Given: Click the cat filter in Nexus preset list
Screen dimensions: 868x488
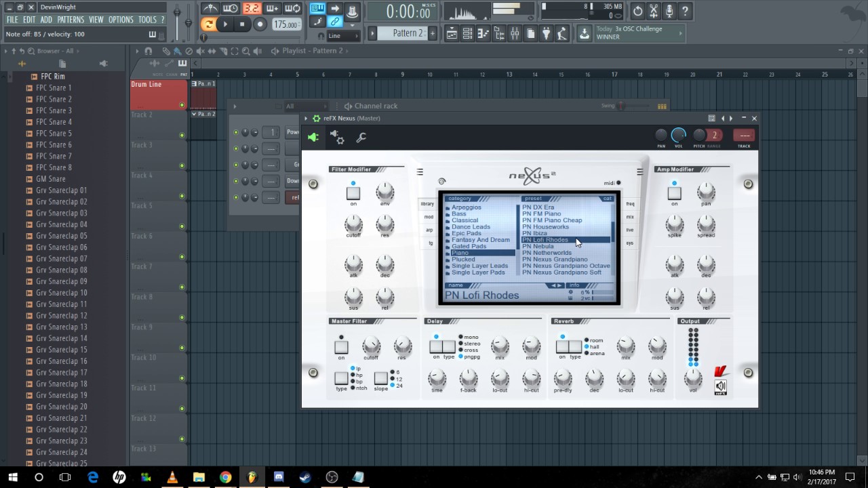Looking at the screenshot, I should click(x=607, y=199).
